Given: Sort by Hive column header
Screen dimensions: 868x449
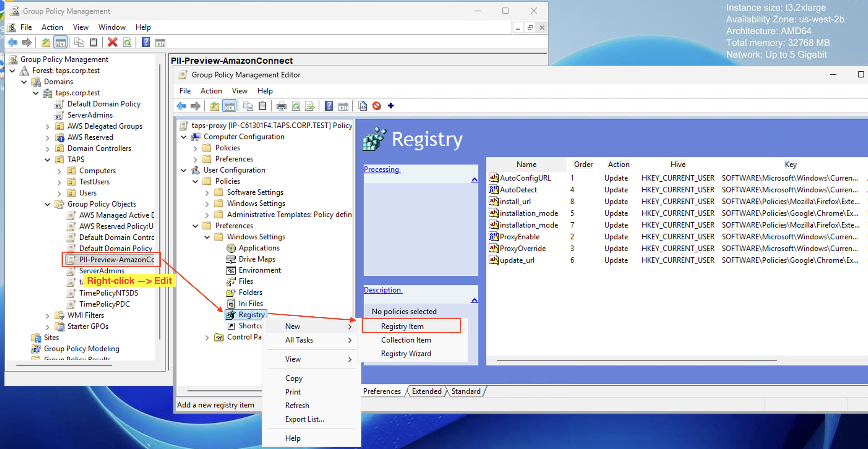Looking at the screenshot, I should pos(678,165).
